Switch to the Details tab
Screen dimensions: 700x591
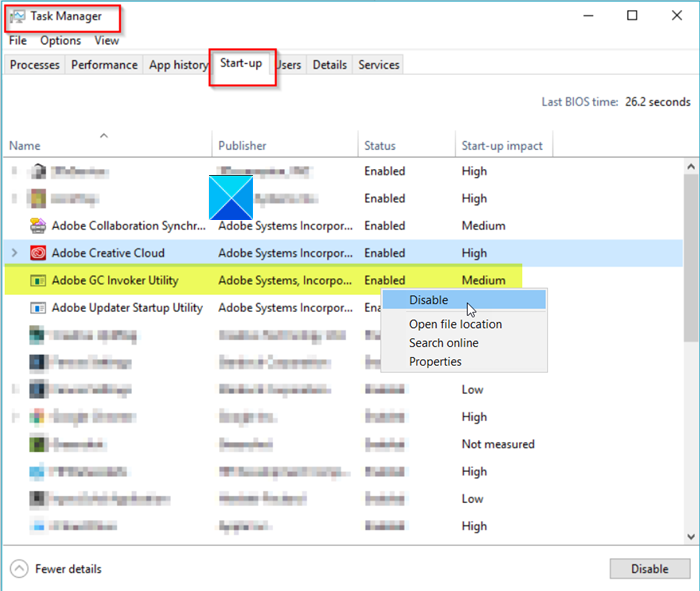pyautogui.click(x=329, y=65)
